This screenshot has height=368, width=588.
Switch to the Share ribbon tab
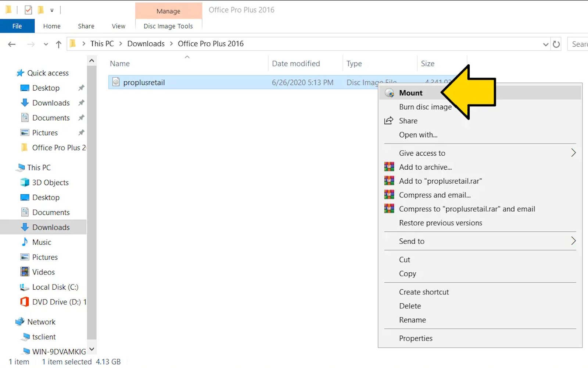[x=86, y=26]
